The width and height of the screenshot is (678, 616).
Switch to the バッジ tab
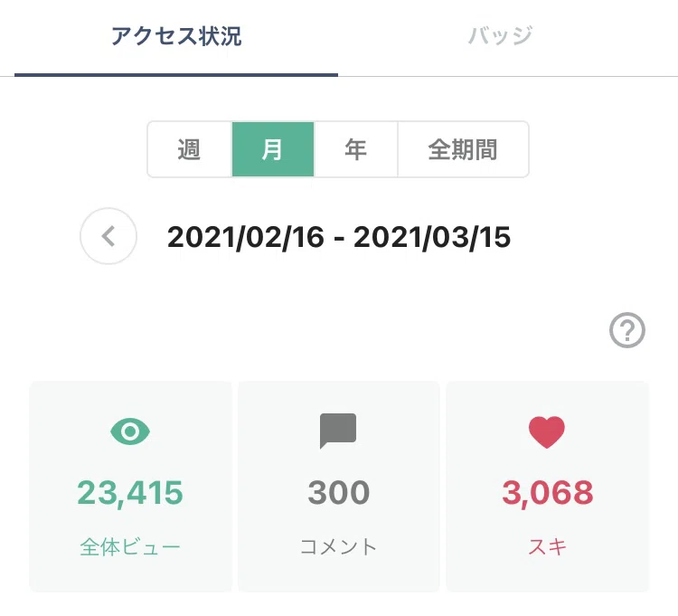pyautogui.click(x=500, y=36)
